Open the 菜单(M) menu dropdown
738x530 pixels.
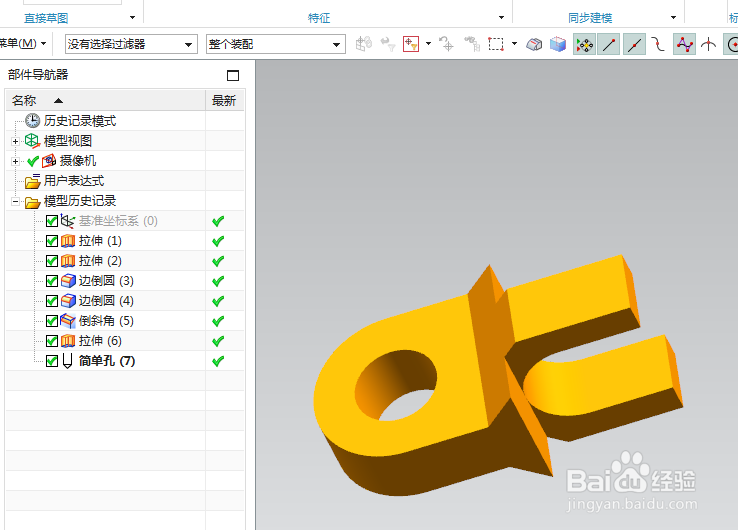click(x=23, y=44)
